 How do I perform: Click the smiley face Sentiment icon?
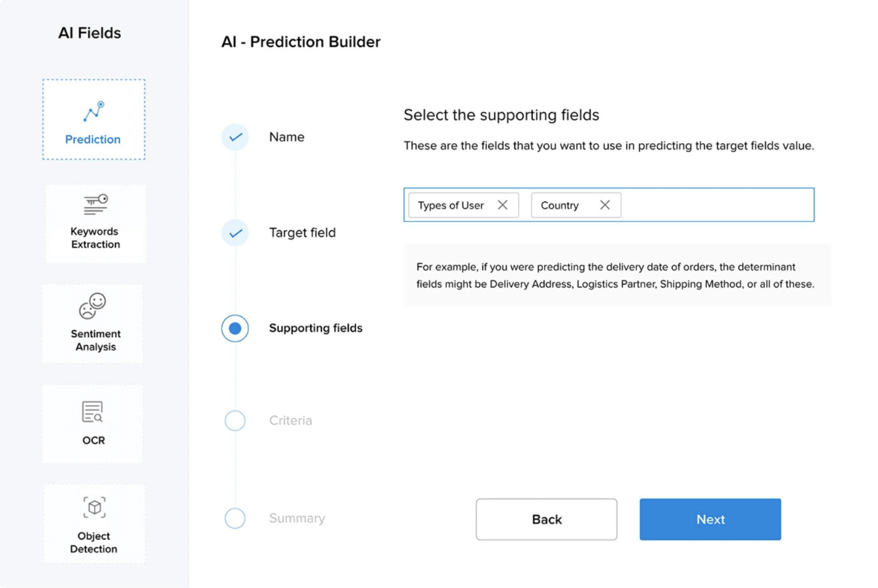tap(93, 305)
